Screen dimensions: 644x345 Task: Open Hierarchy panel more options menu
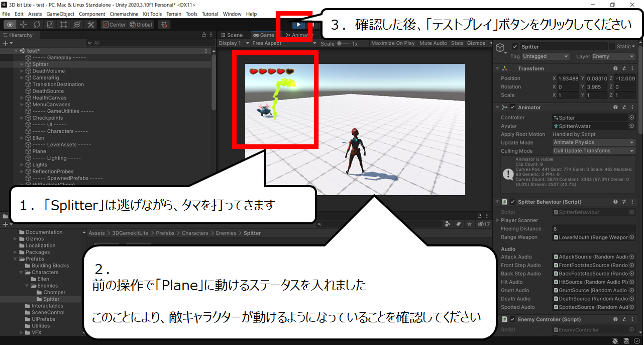click(211, 35)
